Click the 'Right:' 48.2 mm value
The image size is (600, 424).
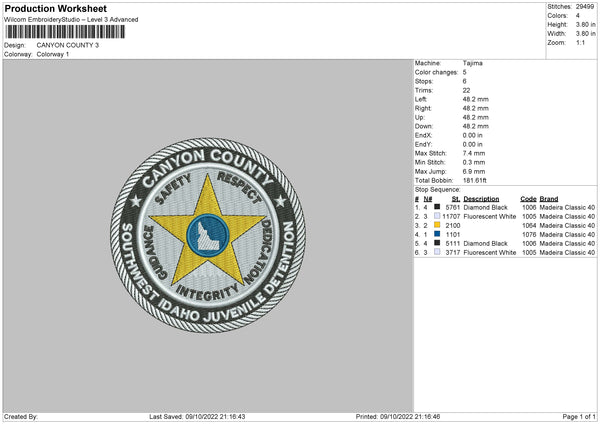[x=476, y=108]
